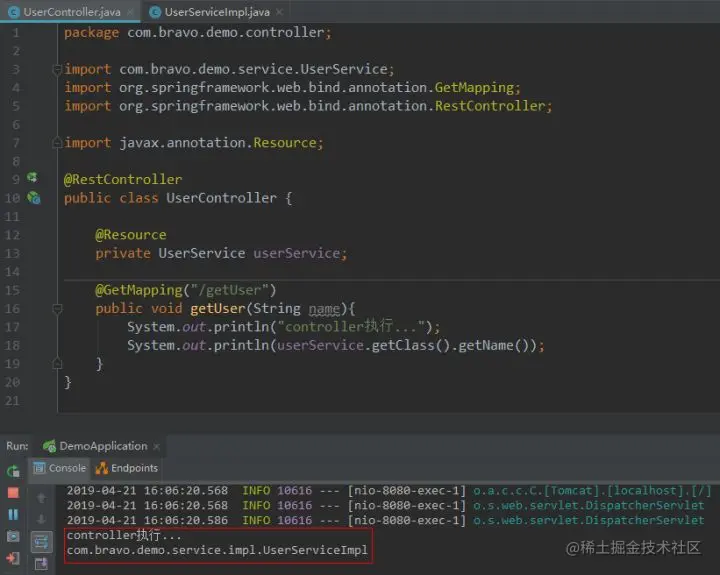Viewport: 720px width, 575px height.
Task: Click the UserController class name on line 10
Action: [221, 198]
